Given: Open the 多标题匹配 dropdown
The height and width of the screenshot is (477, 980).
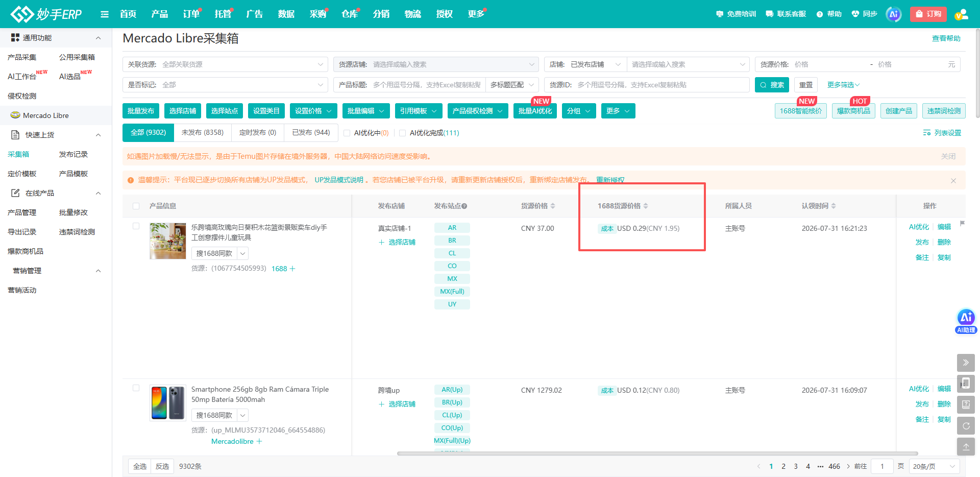Looking at the screenshot, I should [512, 85].
